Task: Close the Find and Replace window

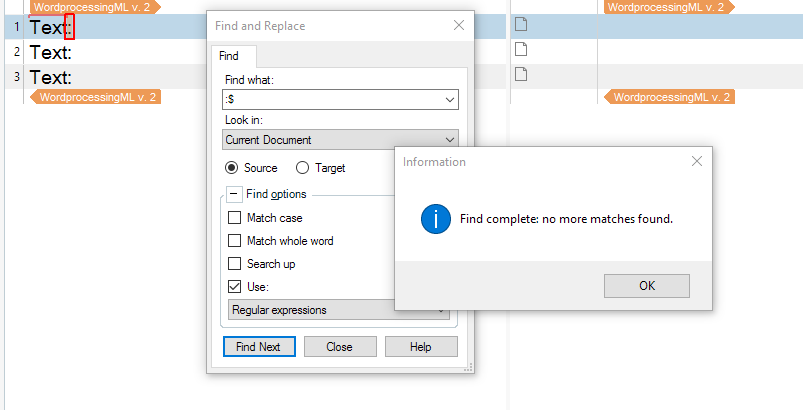Action: click(x=459, y=25)
